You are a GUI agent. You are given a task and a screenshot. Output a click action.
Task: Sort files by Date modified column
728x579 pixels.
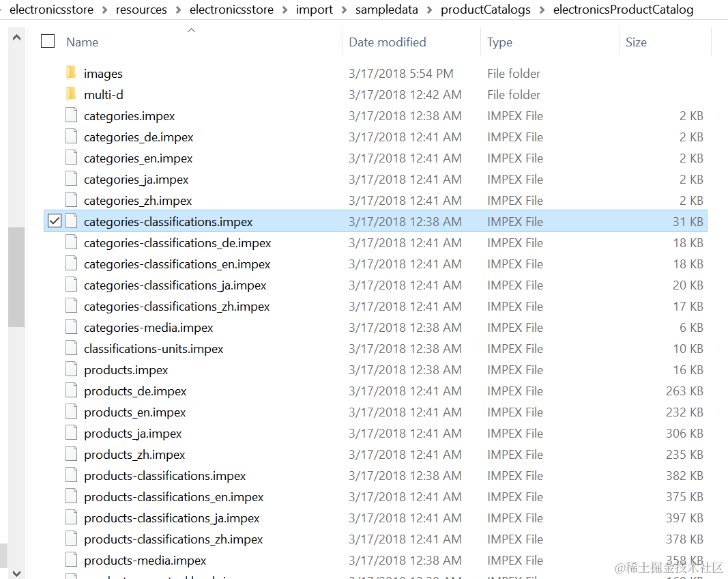[388, 42]
